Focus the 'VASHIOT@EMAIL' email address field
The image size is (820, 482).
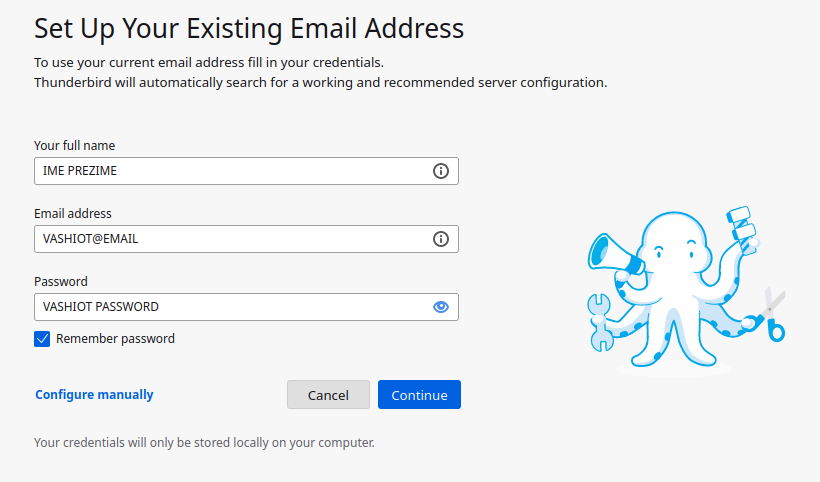pyautogui.click(x=246, y=239)
